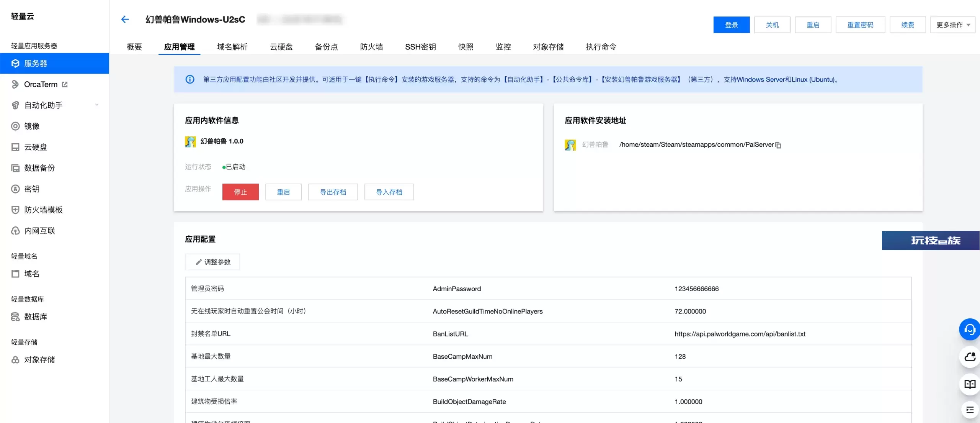The width and height of the screenshot is (980, 423).
Task: Copy the PalServer install path
Action: click(778, 145)
